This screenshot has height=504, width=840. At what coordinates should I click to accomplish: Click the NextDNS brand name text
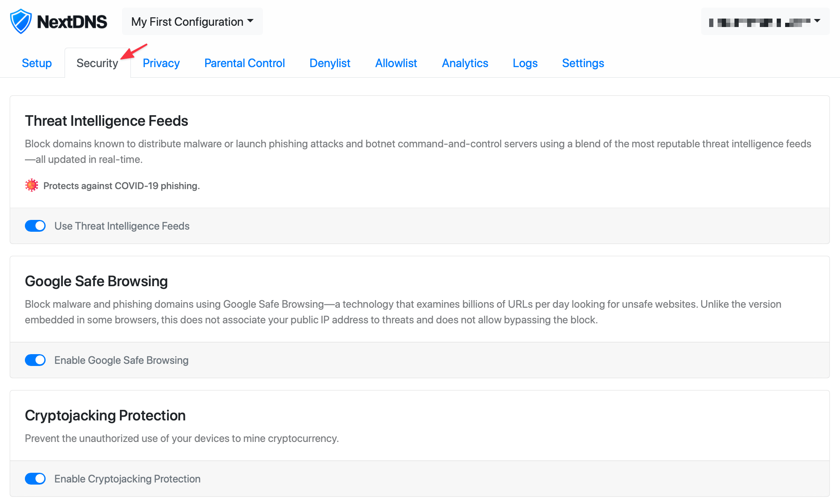(72, 22)
